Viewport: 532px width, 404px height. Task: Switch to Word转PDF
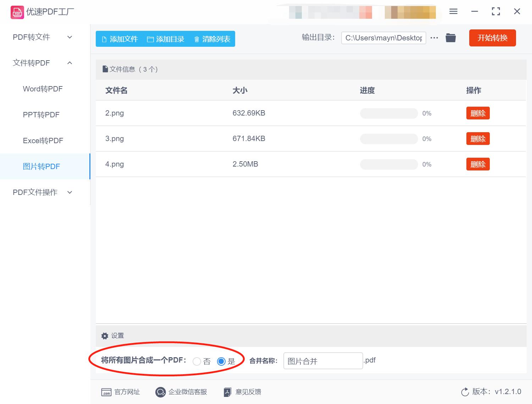[43, 89]
